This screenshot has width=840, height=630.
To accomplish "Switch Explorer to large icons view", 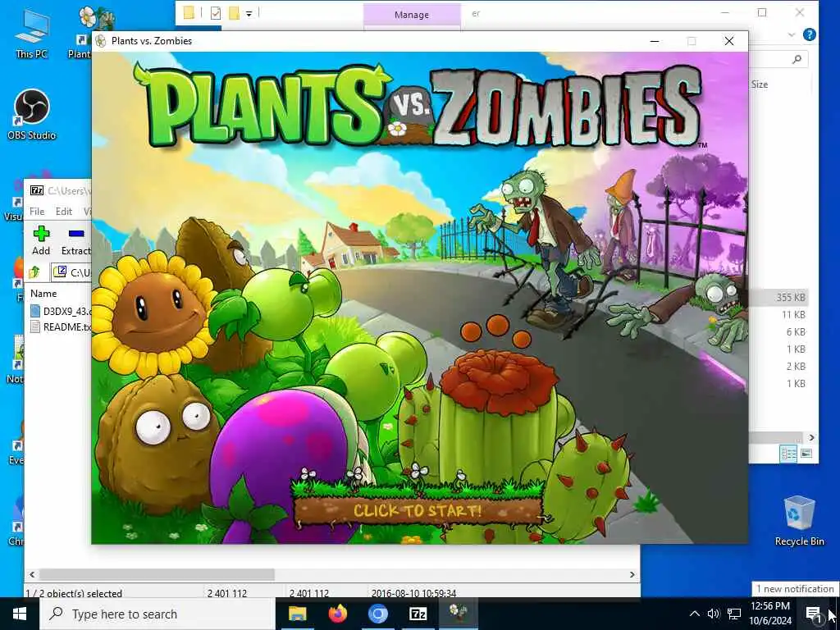I will click(806, 454).
